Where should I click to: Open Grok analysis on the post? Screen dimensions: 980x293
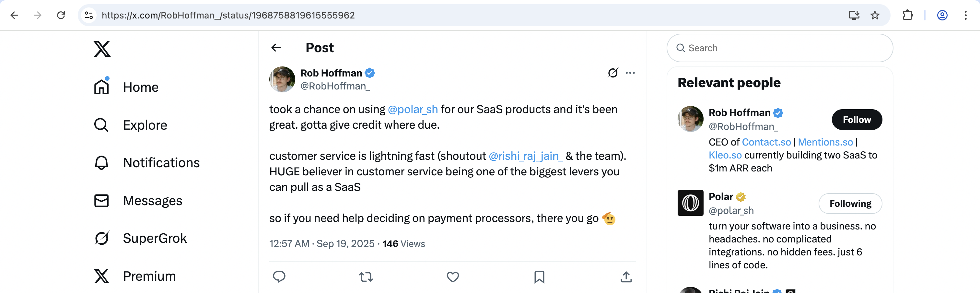click(613, 73)
